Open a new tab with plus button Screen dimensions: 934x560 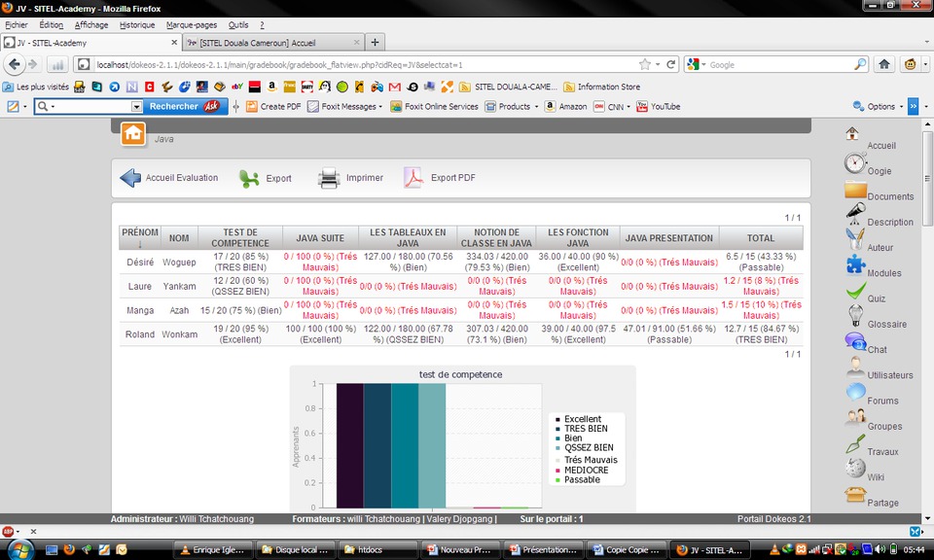[x=375, y=42]
